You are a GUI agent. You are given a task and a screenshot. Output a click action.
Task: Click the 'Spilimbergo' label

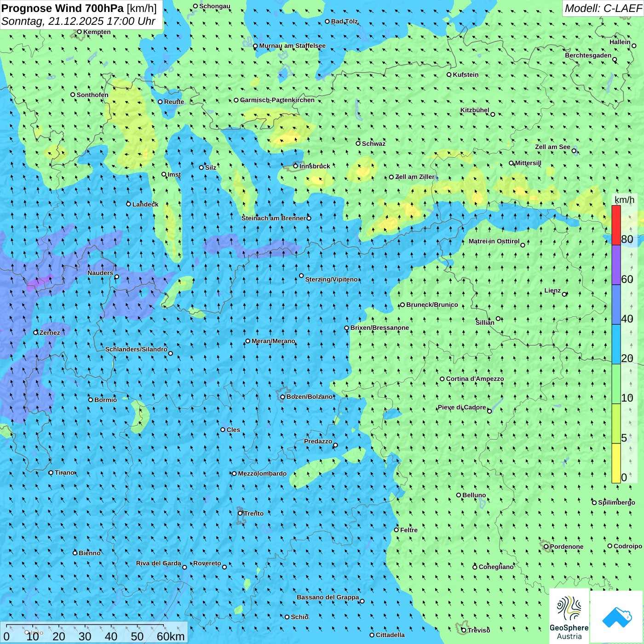(x=616, y=502)
